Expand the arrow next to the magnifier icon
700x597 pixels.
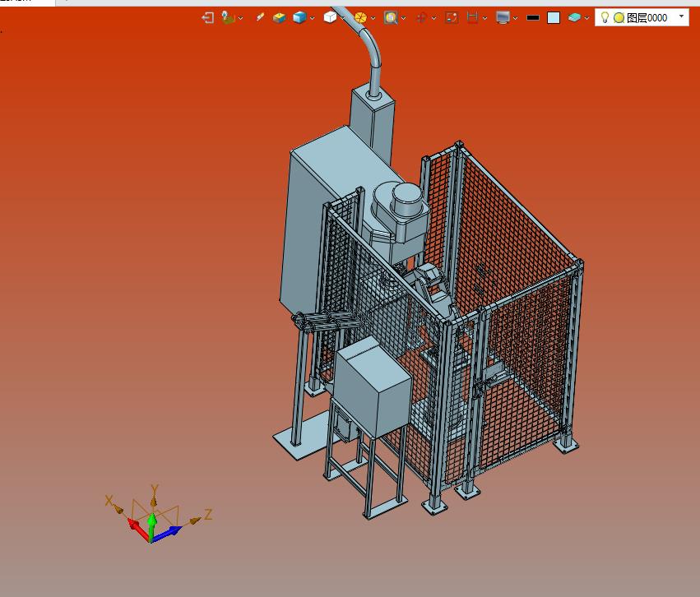tap(402, 18)
